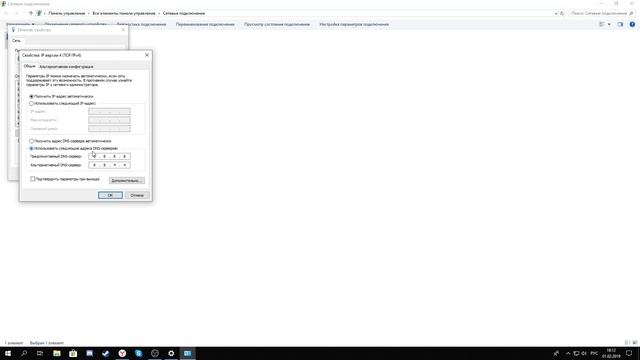Click 'Control Panel' in the address breadcrumb
This screenshot has width=640, height=360.
click(x=67, y=13)
